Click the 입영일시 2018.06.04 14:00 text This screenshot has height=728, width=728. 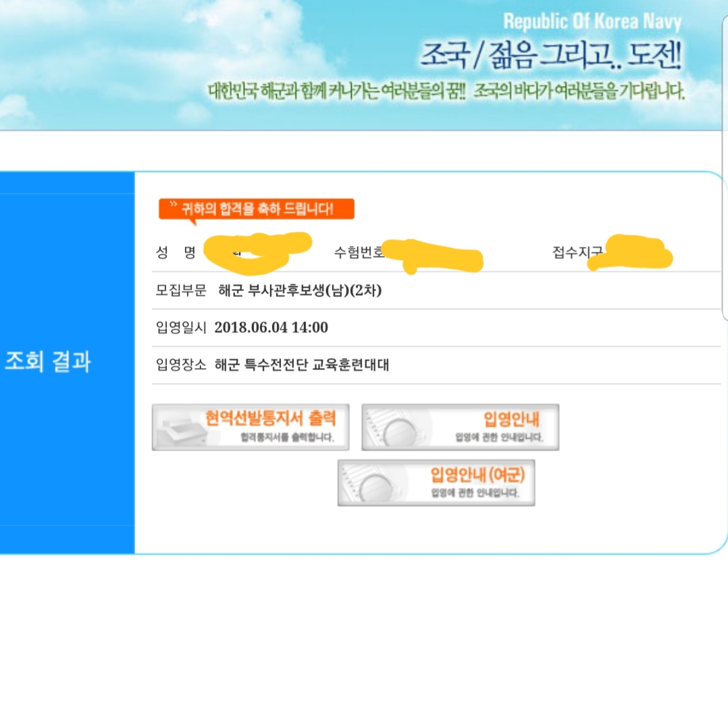[x=242, y=328]
